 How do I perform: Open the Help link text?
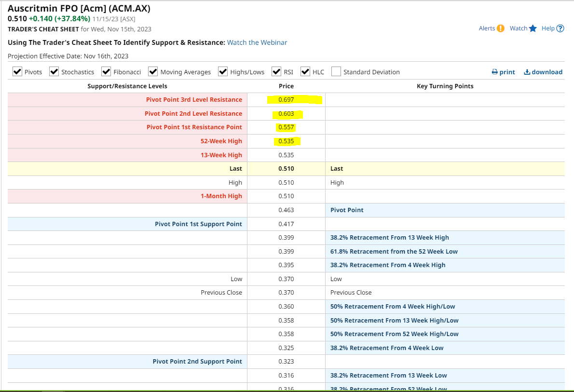tap(548, 28)
